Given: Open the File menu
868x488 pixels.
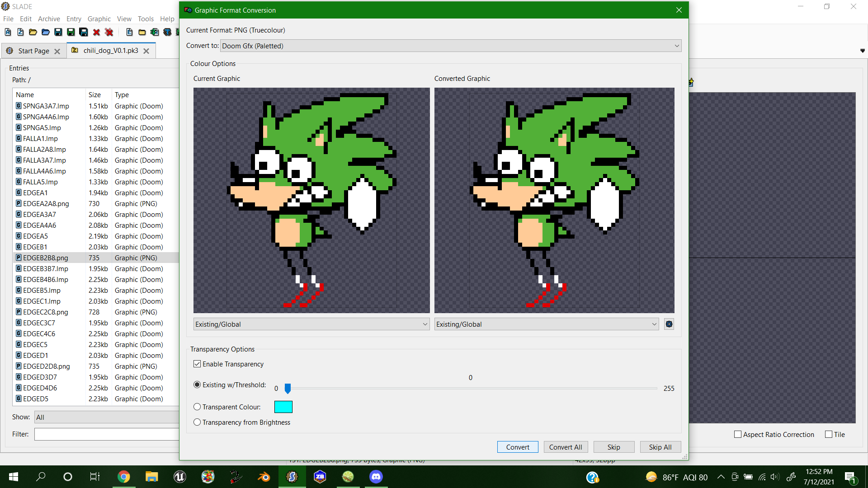Looking at the screenshot, I should [8, 19].
